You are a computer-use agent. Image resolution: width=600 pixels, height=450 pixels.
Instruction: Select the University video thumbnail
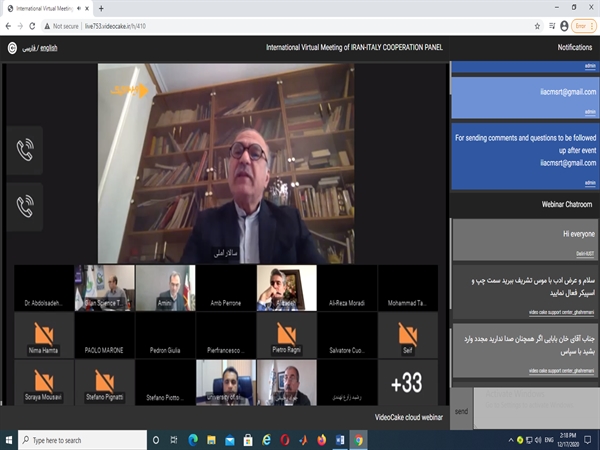click(226, 382)
